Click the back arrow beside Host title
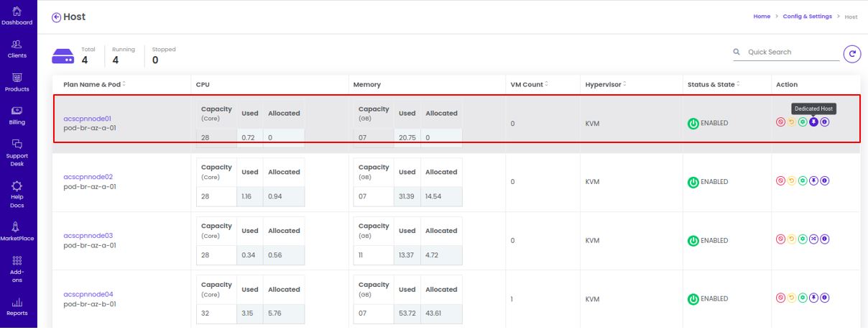868x330 pixels. (57, 17)
